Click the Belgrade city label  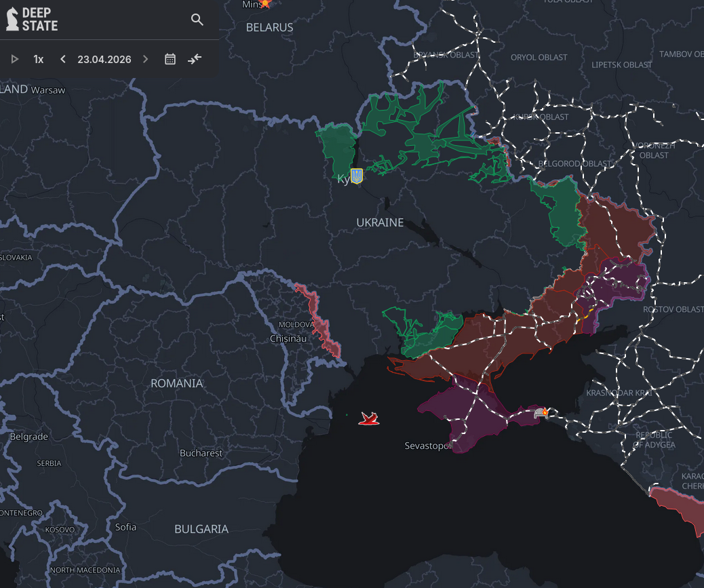pos(28,437)
